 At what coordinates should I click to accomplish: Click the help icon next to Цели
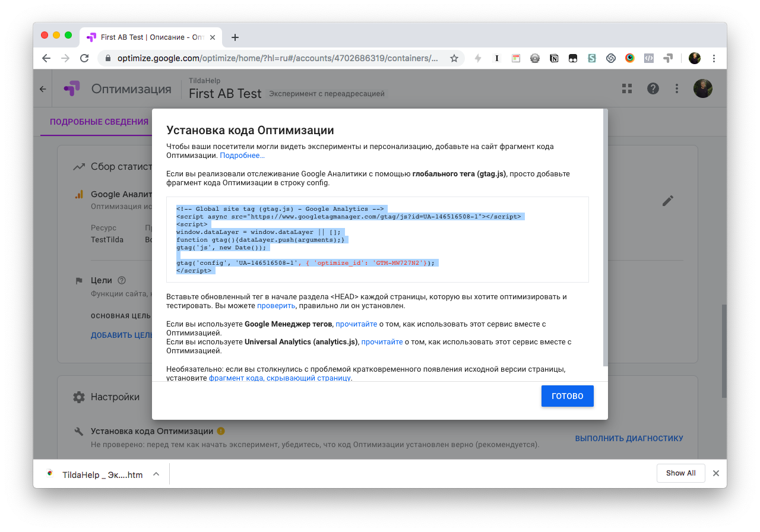tap(122, 280)
